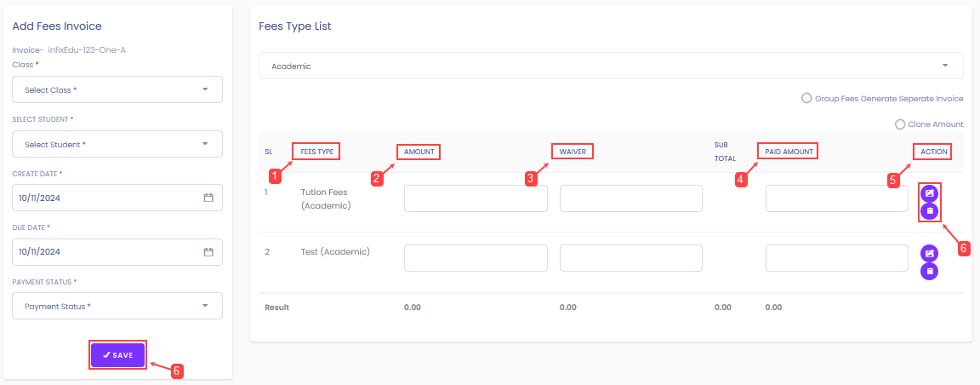Click the delete icon for Tution Fees row
980x385 pixels.
(x=929, y=211)
